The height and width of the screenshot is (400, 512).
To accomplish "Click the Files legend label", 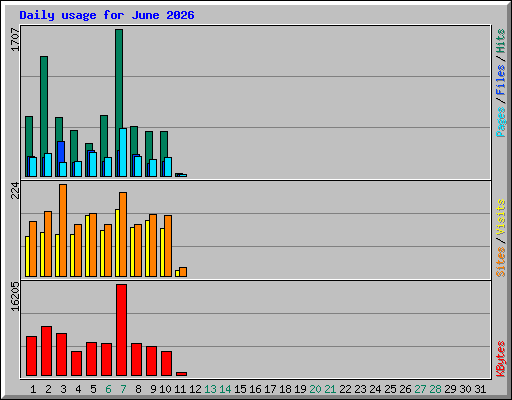I will 500,80.
